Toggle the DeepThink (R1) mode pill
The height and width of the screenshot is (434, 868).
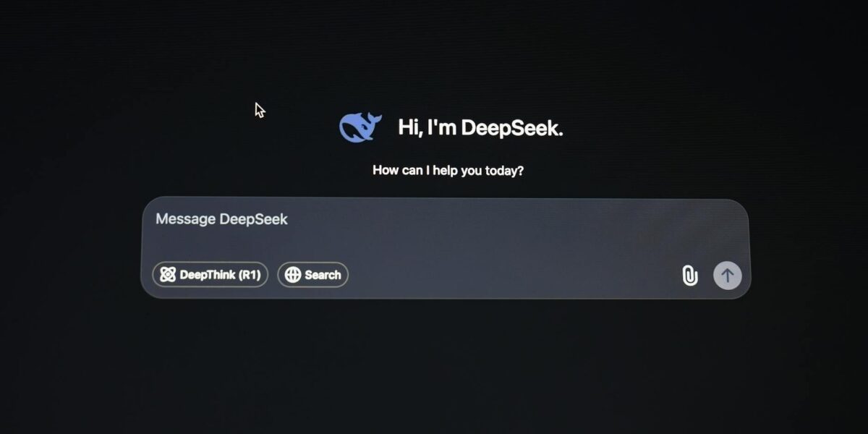(210, 275)
